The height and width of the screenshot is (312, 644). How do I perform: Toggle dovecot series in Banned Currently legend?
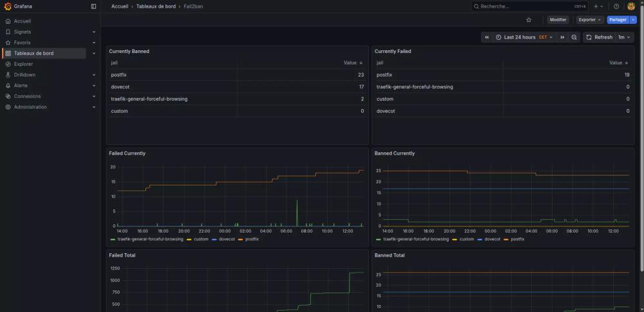pyautogui.click(x=492, y=239)
